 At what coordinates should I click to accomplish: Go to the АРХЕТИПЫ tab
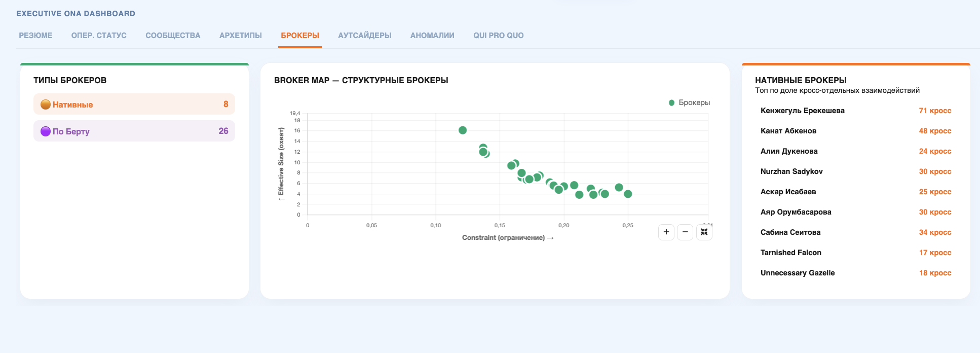coord(241,36)
